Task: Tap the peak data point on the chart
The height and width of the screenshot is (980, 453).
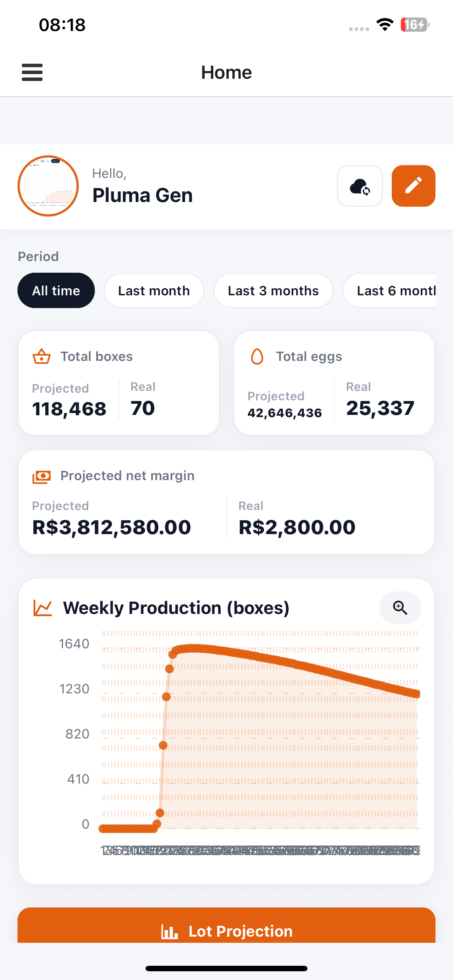Action: pos(193,648)
